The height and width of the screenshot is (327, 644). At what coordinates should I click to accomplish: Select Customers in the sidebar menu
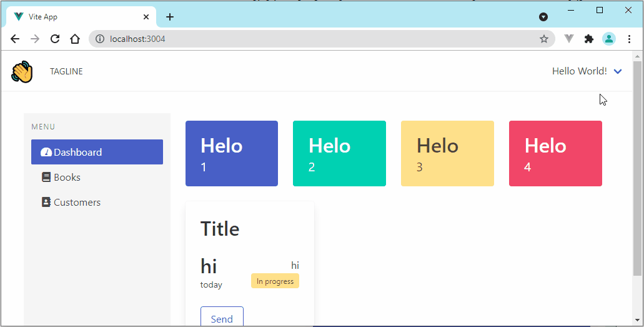click(x=77, y=202)
